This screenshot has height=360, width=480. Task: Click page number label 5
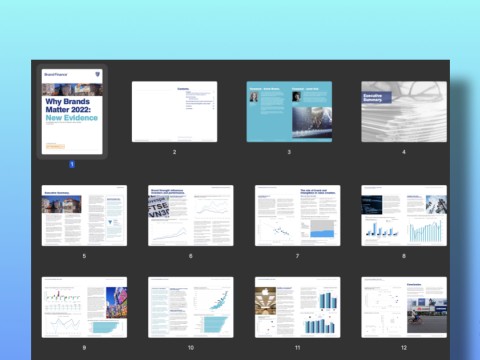84,256
